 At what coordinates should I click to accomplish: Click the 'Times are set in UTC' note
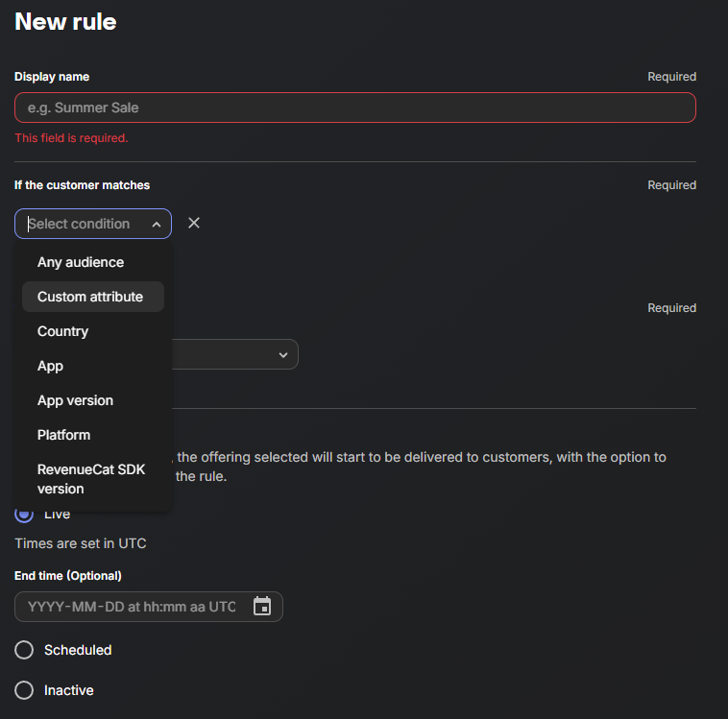click(x=81, y=543)
